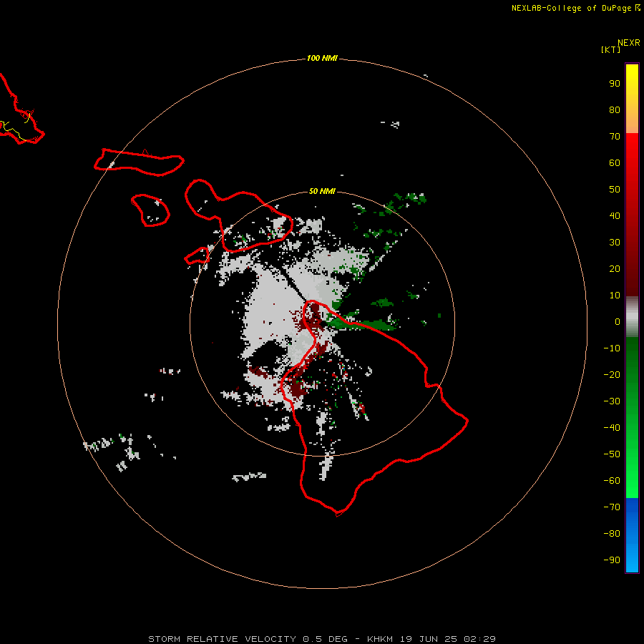Click the 50 value on the velocity scale
The image size is (644, 644).
(615, 190)
